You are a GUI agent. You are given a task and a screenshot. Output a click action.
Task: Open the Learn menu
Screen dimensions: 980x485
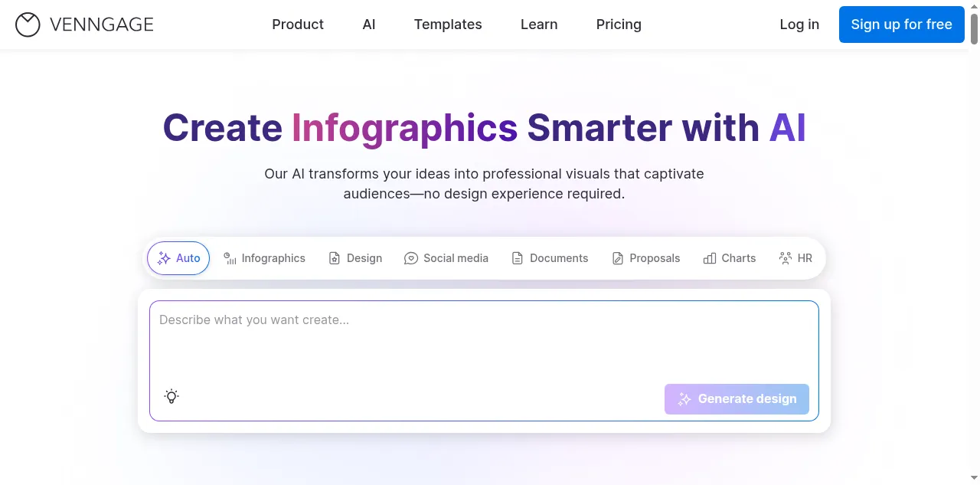click(x=539, y=25)
